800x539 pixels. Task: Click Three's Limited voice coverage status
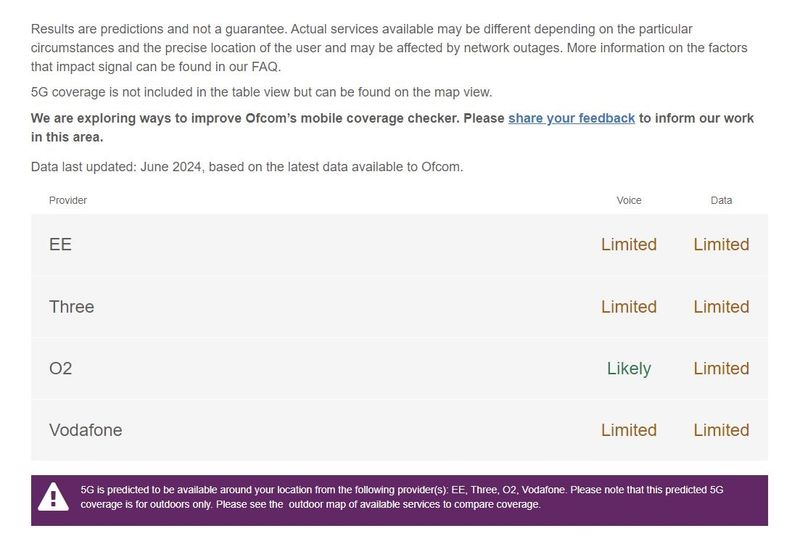pyautogui.click(x=628, y=307)
